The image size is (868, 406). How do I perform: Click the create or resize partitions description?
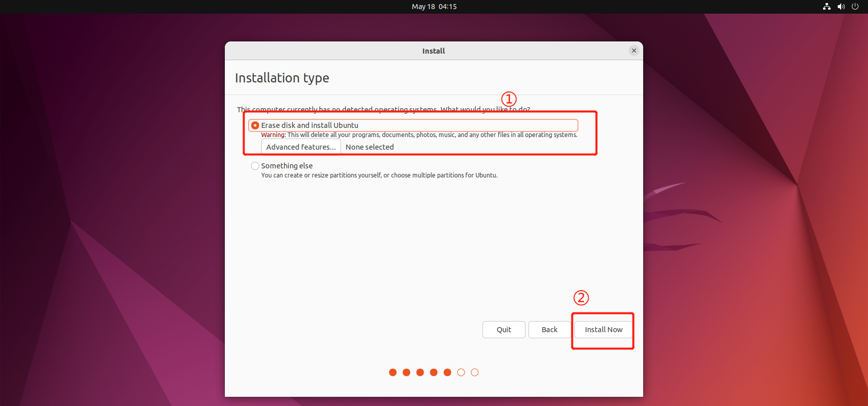coord(379,175)
